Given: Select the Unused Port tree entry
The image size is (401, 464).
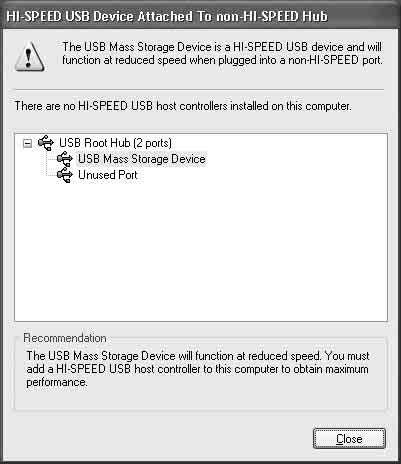Looking at the screenshot, I should pos(108,175).
